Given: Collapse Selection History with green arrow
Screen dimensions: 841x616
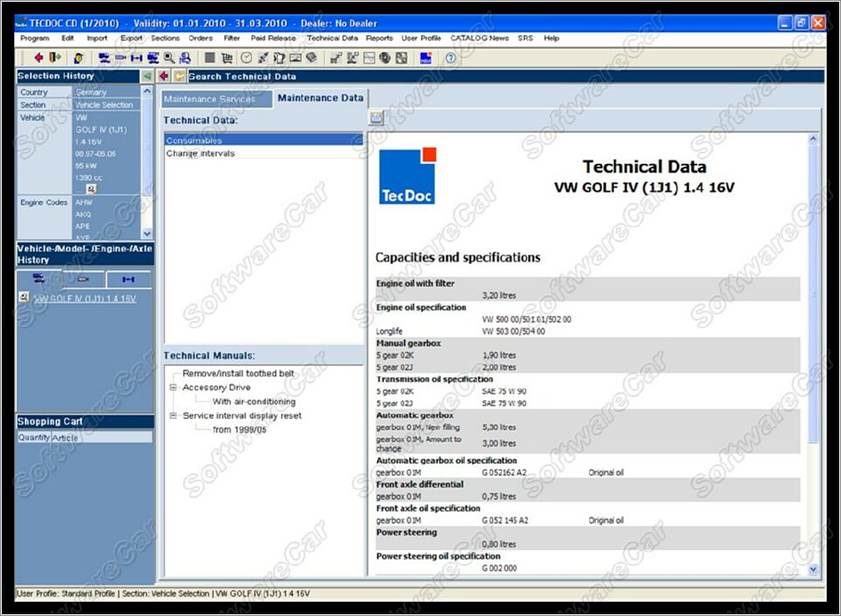Looking at the screenshot, I should click(x=146, y=76).
